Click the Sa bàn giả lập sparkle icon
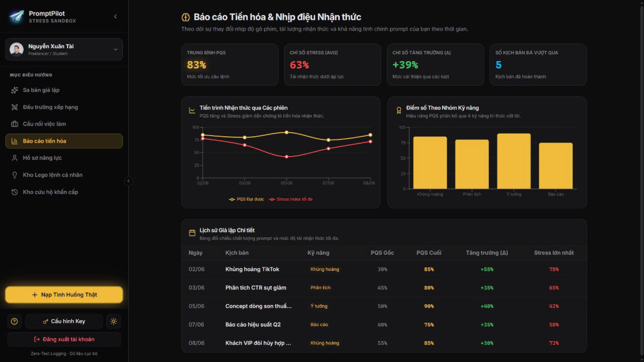The width and height of the screenshot is (644, 362). (15, 90)
